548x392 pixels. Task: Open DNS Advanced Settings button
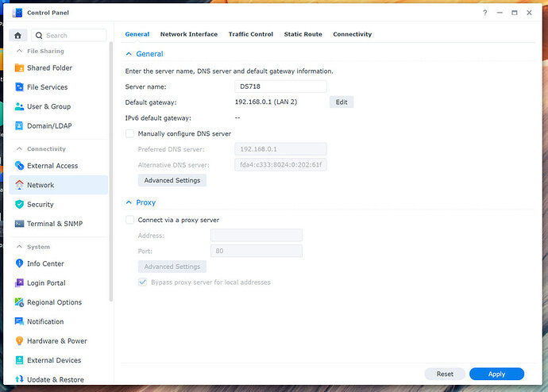coord(172,180)
